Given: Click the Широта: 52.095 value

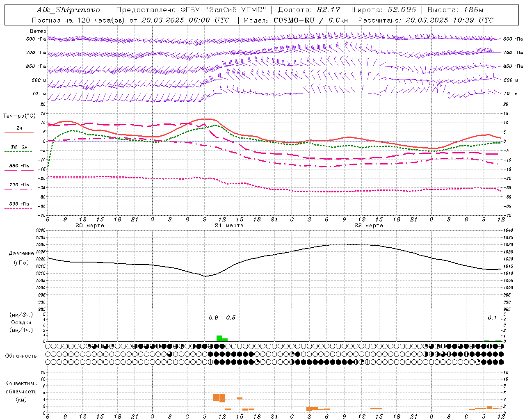Looking at the screenshot, I should coord(383,10).
